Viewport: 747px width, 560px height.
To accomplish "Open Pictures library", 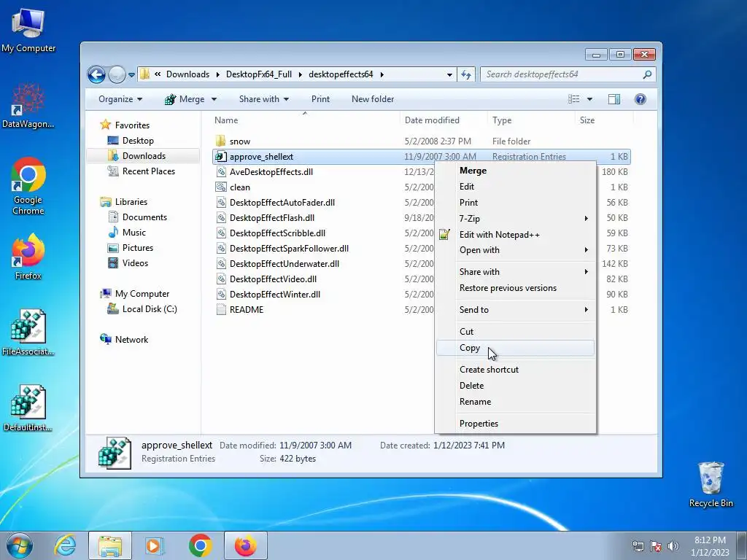I will click(x=138, y=248).
